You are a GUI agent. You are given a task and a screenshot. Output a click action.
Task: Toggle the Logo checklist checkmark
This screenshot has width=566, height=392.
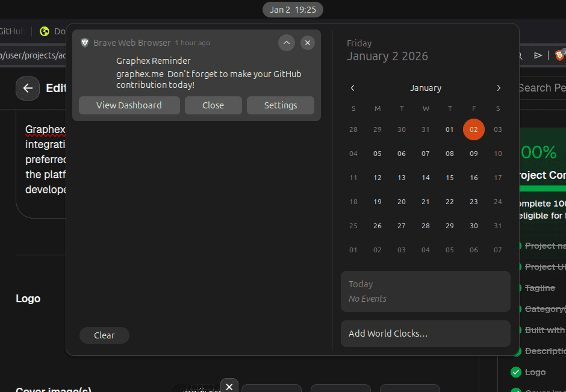point(516,372)
